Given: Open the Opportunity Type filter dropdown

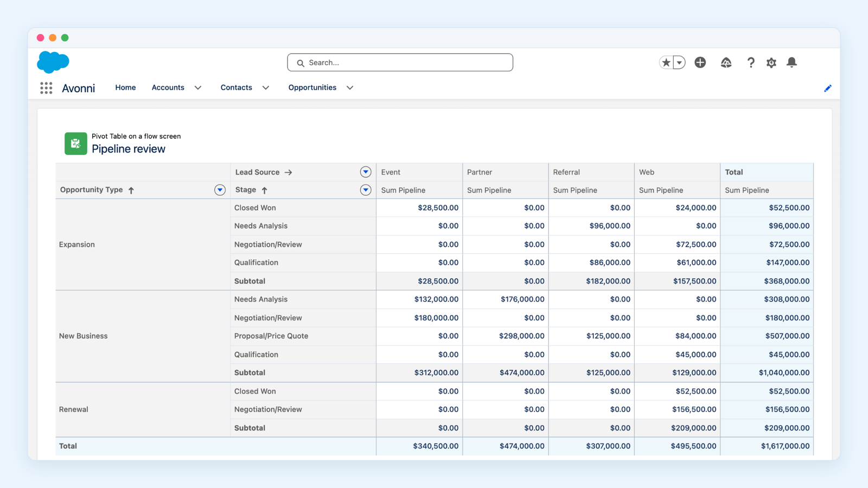Looking at the screenshot, I should click(x=220, y=190).
